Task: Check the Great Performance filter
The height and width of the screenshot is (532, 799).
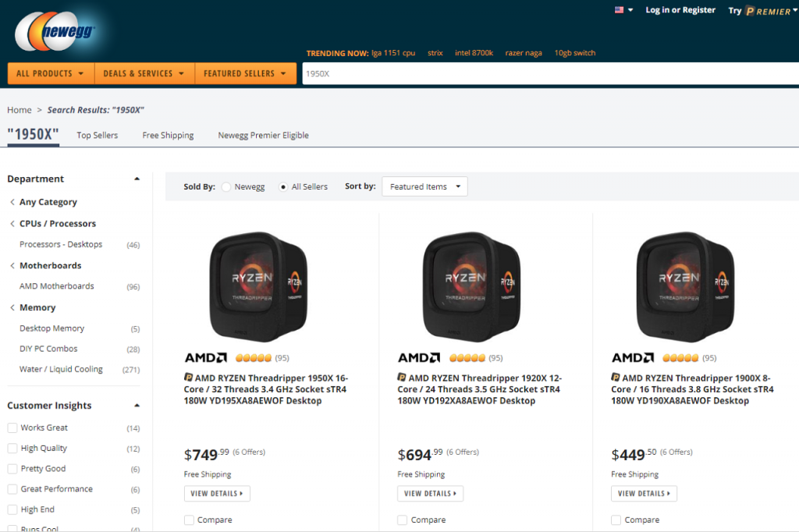Action: click(x=12, y=488)
